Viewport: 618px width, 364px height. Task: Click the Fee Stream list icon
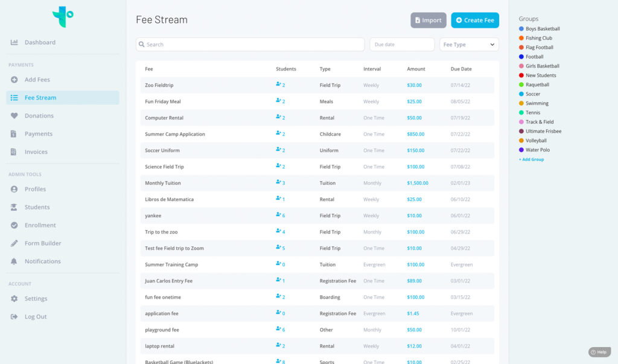click(x=14, y=98)
